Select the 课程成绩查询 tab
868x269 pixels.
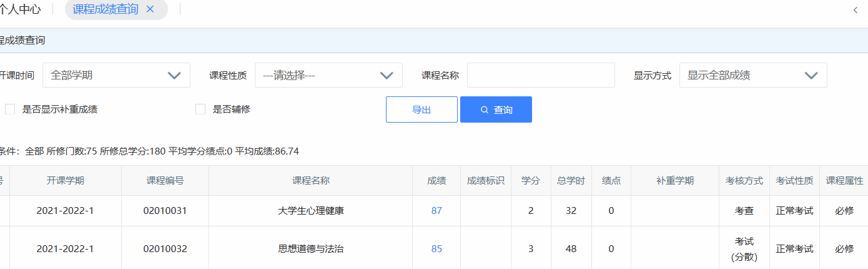click(x=106, y=9)
